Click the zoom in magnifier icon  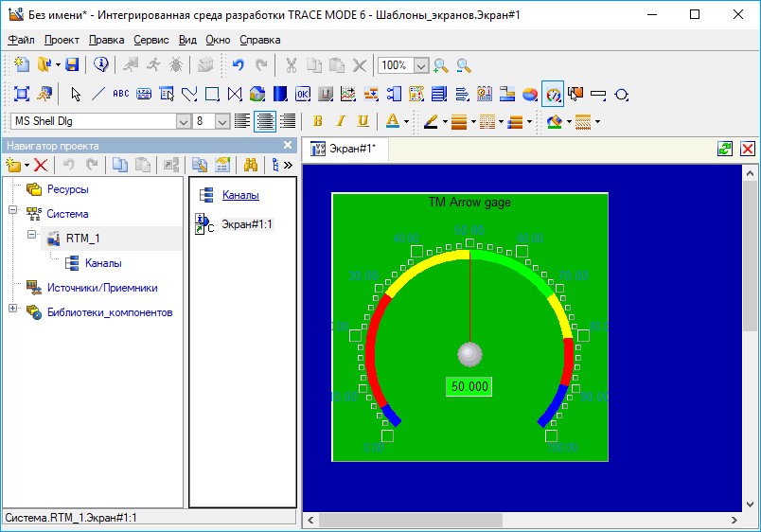tap(441, 65)
